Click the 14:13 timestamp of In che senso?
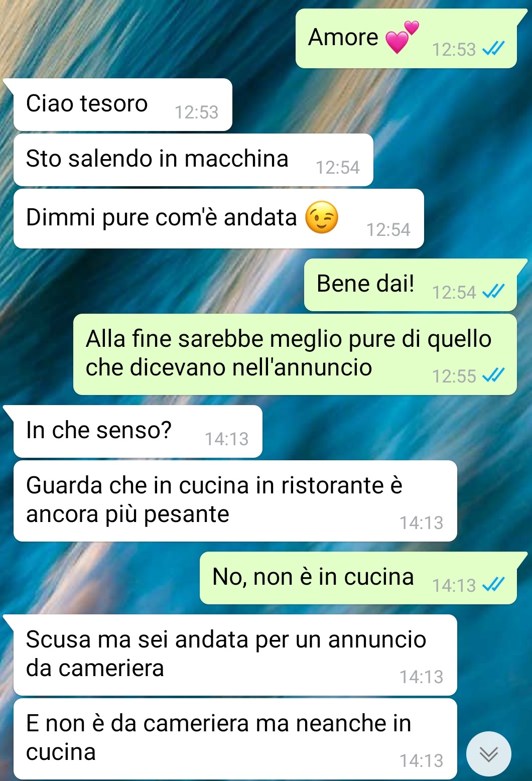The height and width of the screenshot is (781, 532). point(226,439)
